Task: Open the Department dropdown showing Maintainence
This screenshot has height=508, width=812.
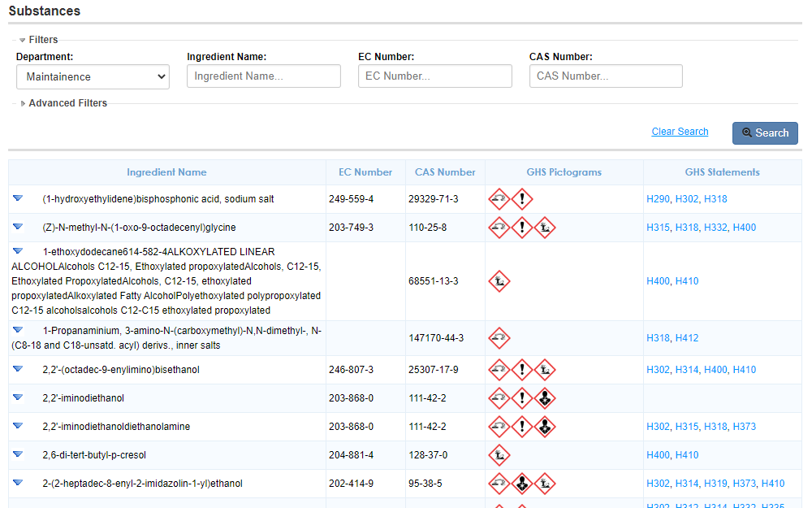Action: [x=93, y=76]
